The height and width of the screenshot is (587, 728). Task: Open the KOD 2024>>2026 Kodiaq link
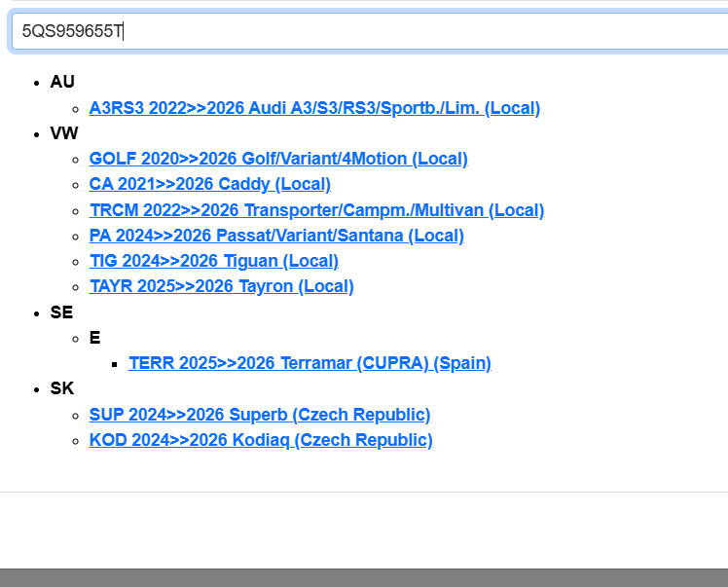(x=261, y=440)
